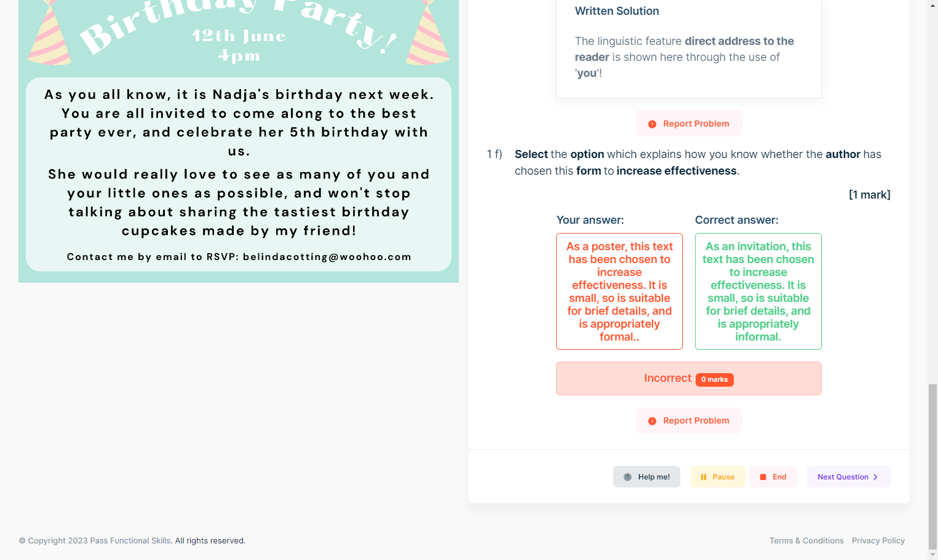Image resolution: width=938 pixels, height=560 pixels.
Task: Open the Privacy Policy link
Action: (878, 541)
